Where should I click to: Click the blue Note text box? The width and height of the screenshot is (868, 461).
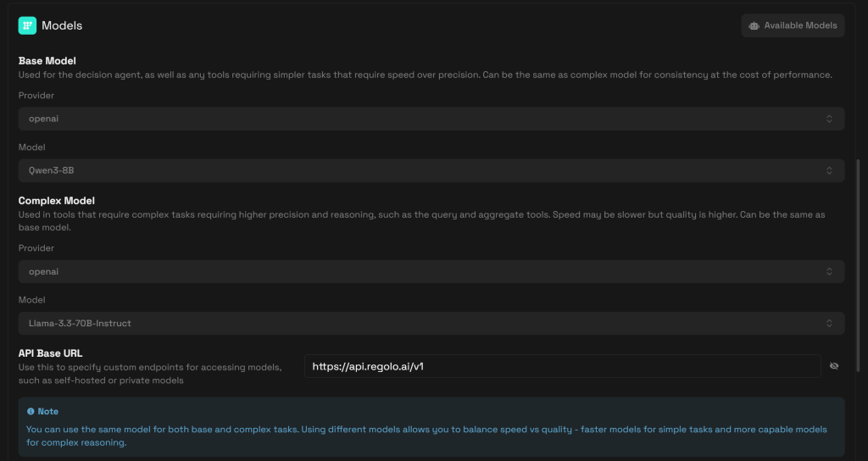tap(431, 427)
